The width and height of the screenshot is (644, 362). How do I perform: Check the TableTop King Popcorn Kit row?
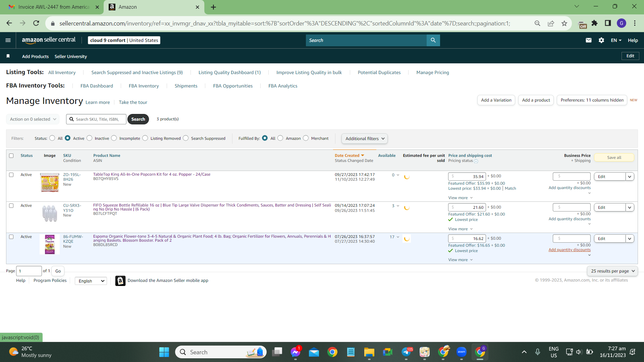pos(11,175)
